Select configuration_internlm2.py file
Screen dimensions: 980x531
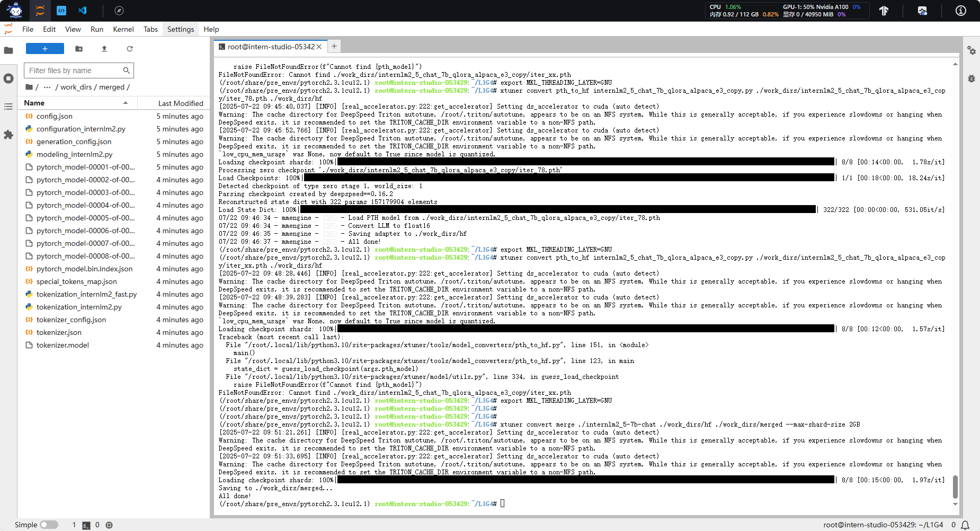coord(114,129)
